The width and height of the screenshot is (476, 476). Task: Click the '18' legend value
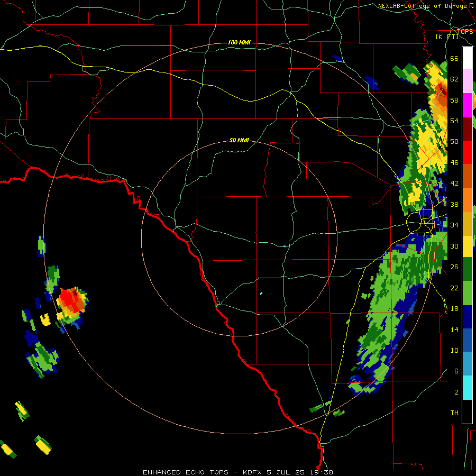454,309
